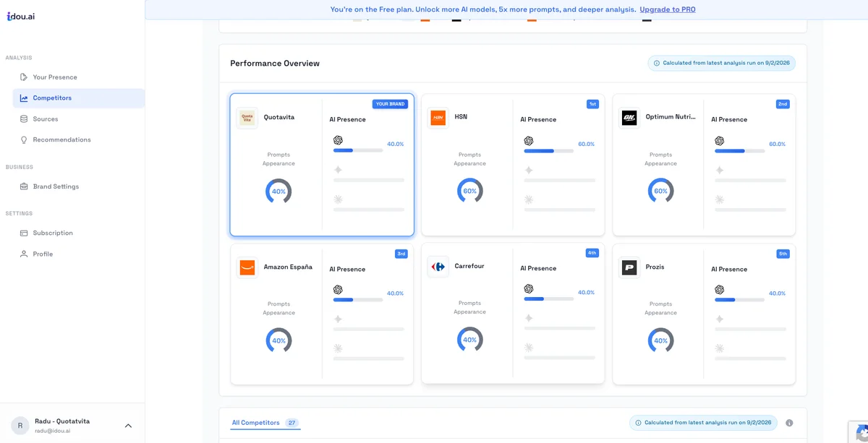The height and width of the screenshot is (443, 868).
Task: Switch to the All Competitors tab
Action: point(255,423)
